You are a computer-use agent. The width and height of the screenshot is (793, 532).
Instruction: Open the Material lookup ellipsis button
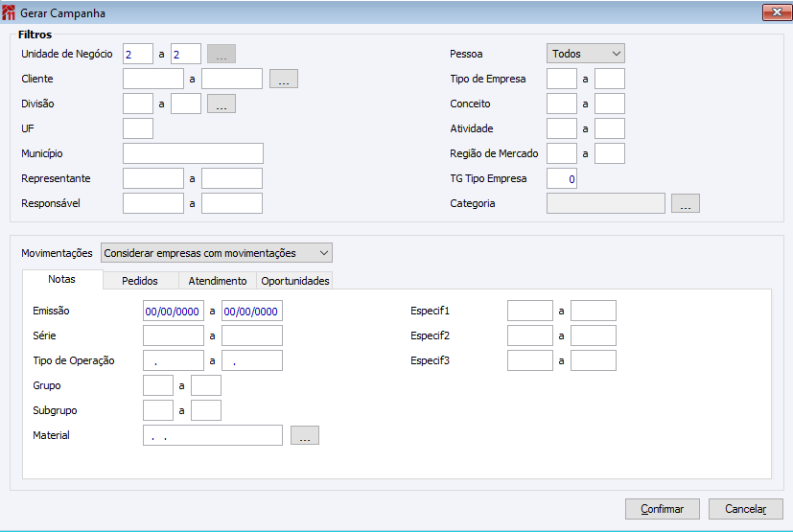[x=304, y=435]
